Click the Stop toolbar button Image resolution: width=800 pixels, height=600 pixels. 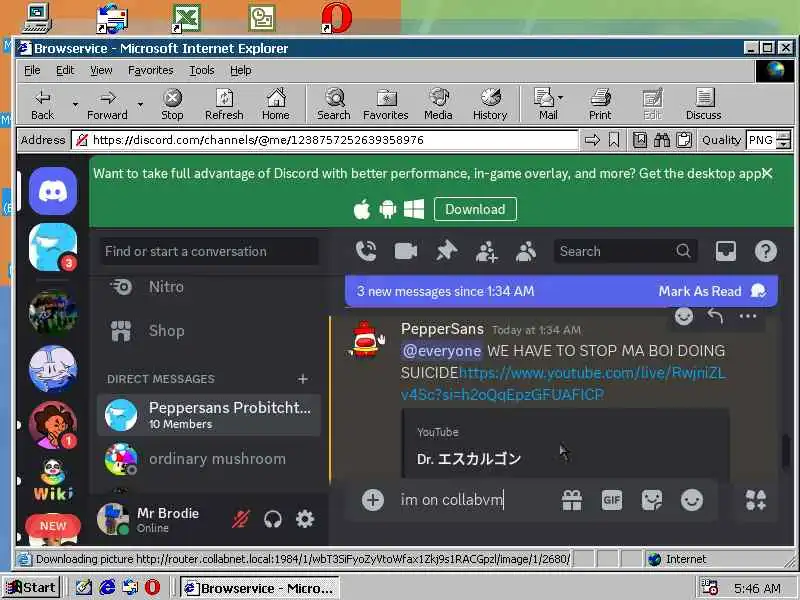tap(172, 105)
